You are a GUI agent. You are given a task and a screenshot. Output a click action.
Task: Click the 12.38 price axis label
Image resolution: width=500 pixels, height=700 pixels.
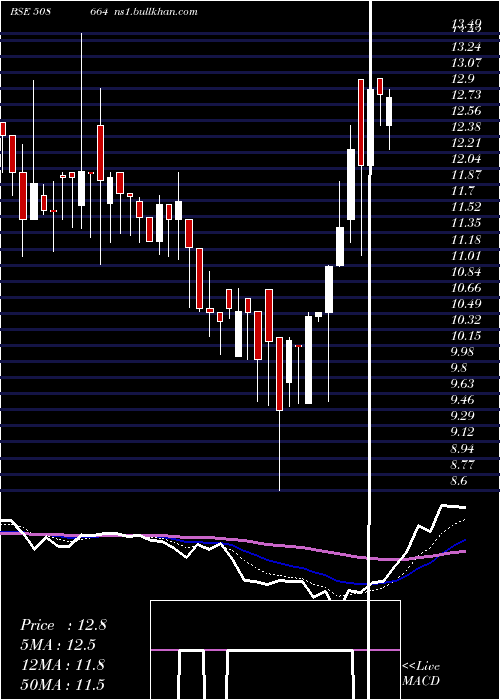[466, 127]
